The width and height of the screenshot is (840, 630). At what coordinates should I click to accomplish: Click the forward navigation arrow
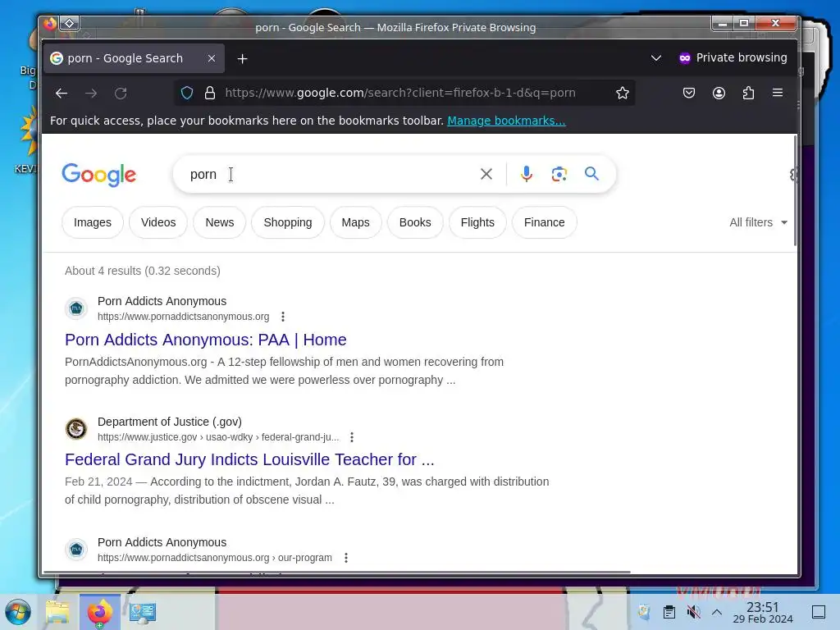(x=91, y=94)
